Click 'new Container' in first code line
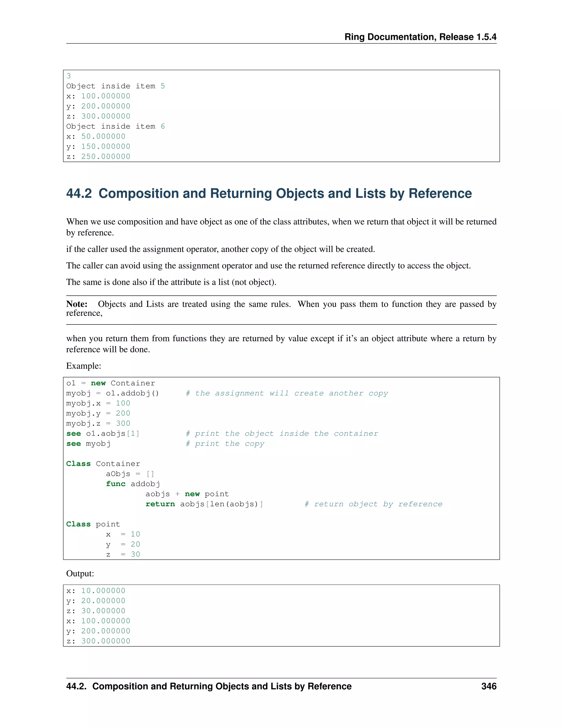 (x=123, y=383)
